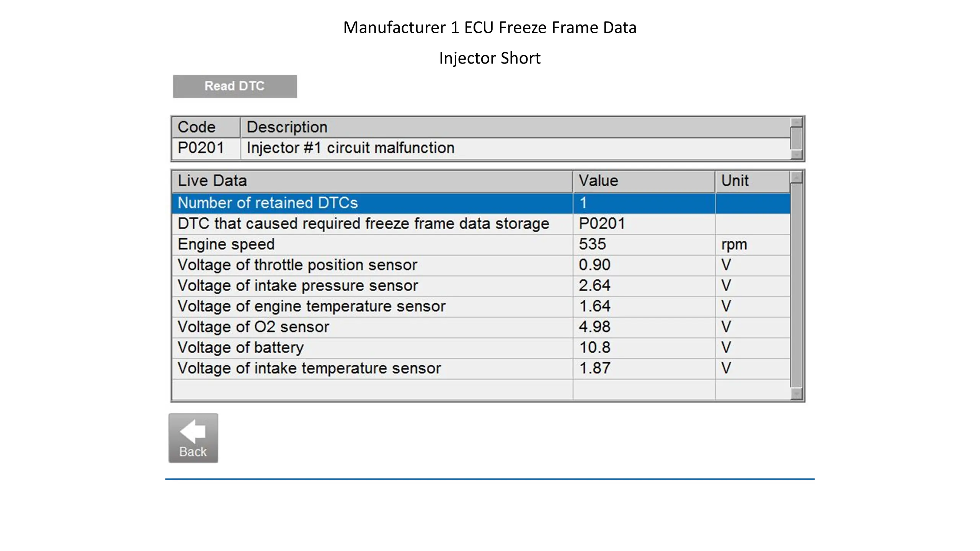
Task: Click the live data vertical scrollbar track
Action: [797, 285]
